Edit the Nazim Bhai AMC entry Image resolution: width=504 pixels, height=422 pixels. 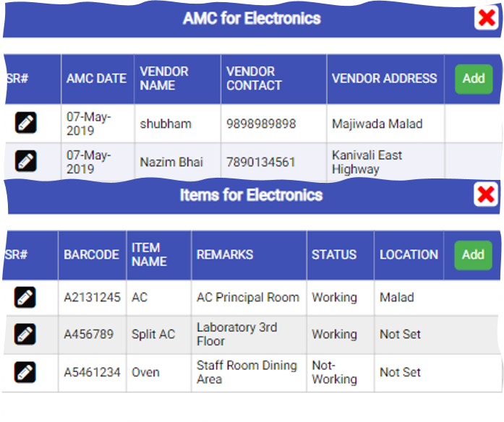click(26, 160)
